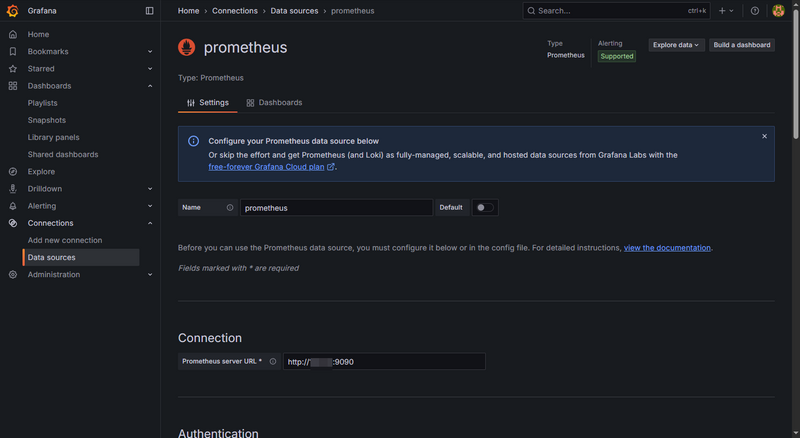The height and width of the screenshot is (438, 800).
Task: Open Library panels in the sidebar
Action: click(x=54, y=137)
